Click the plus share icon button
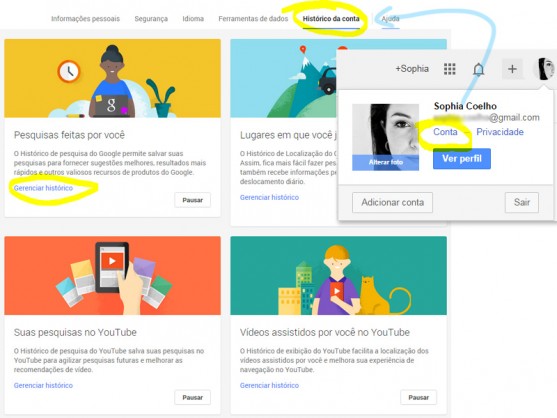 tap(512, 69)
